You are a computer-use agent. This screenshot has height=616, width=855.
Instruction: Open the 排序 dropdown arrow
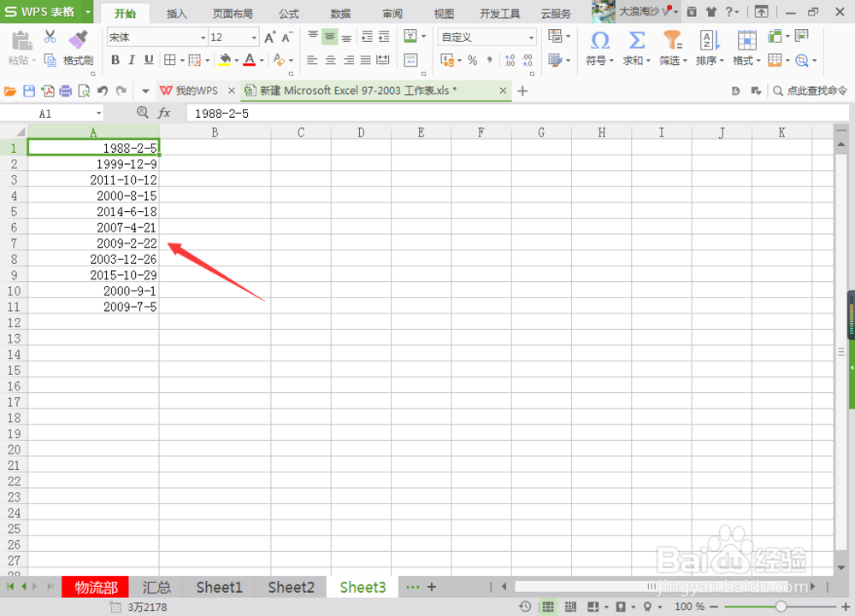tap(722, 61)
